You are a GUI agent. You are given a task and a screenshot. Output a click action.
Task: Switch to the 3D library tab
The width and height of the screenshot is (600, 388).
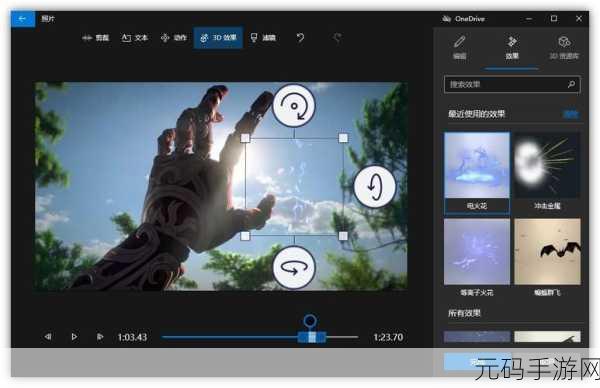(x=564, y=47)
